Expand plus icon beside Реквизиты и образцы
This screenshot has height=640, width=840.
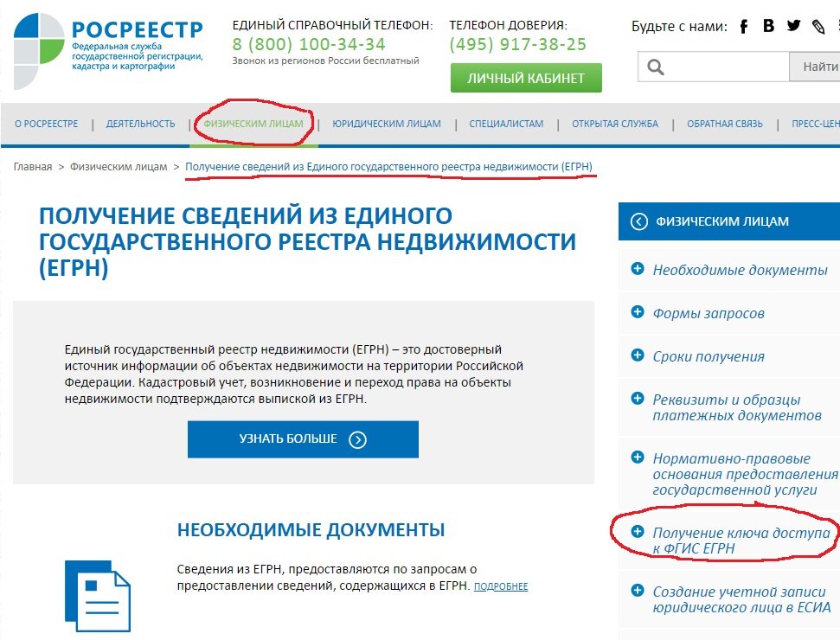638,399
